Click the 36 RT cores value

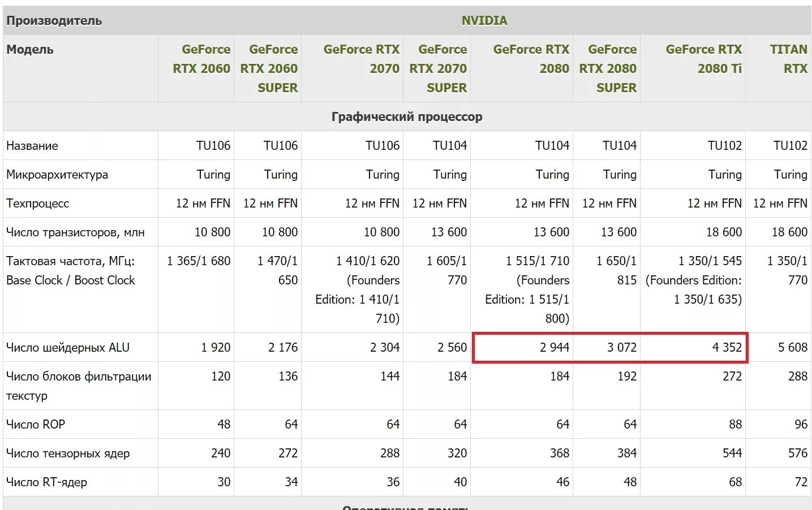click(x=393, y=482)
